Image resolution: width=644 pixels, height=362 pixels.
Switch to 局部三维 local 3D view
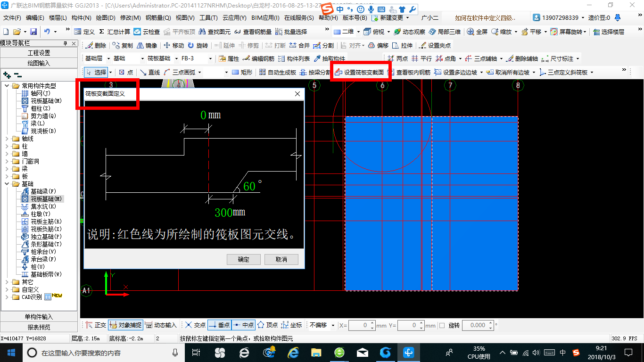click(x=445, y=32)
